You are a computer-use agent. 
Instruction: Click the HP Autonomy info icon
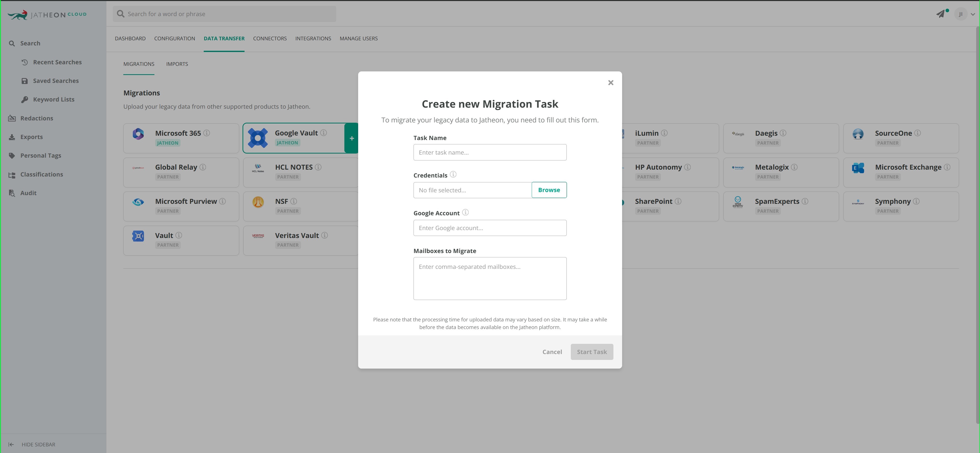tap(687, 167)
